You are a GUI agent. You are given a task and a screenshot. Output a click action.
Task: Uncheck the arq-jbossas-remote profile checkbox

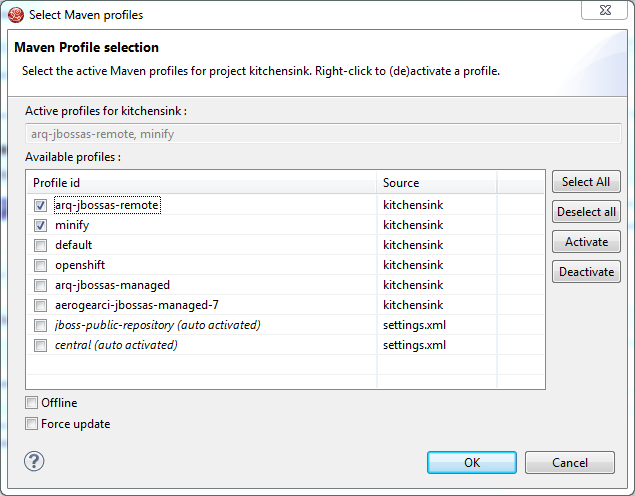[x=41, y=205]
